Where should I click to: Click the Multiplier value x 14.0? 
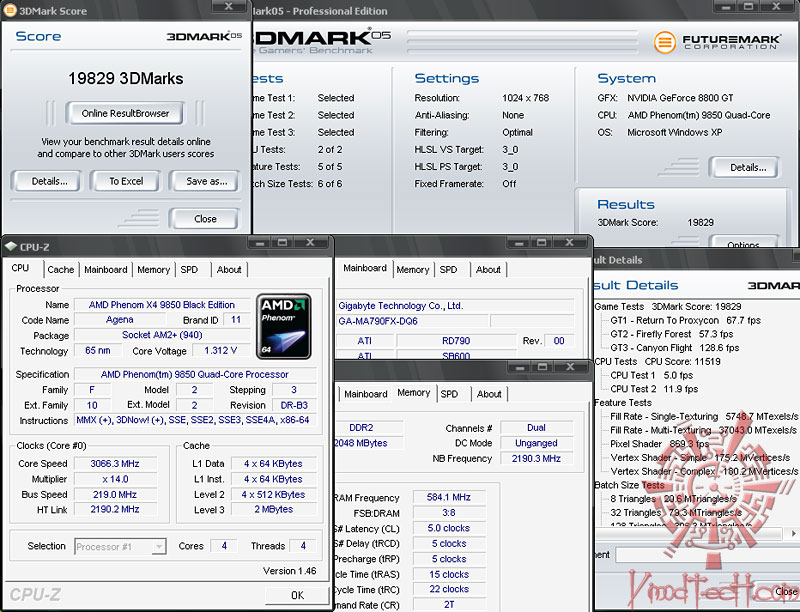(115, 479)
